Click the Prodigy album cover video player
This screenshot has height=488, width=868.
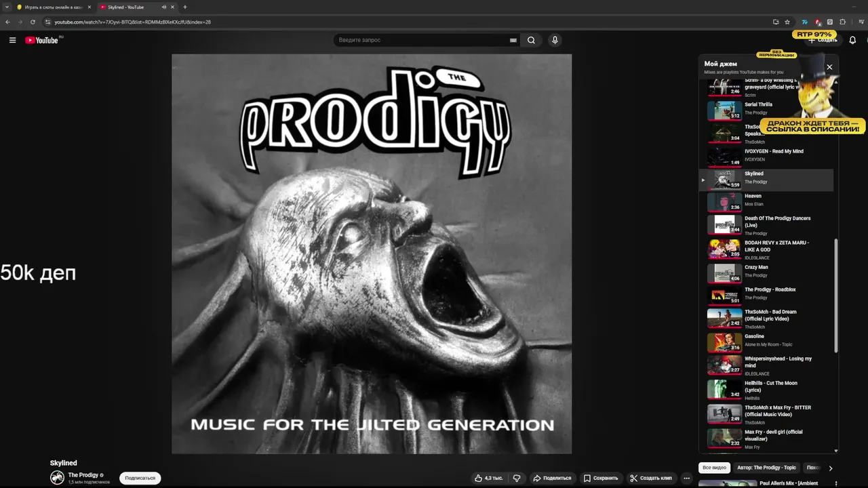[372, 254]
